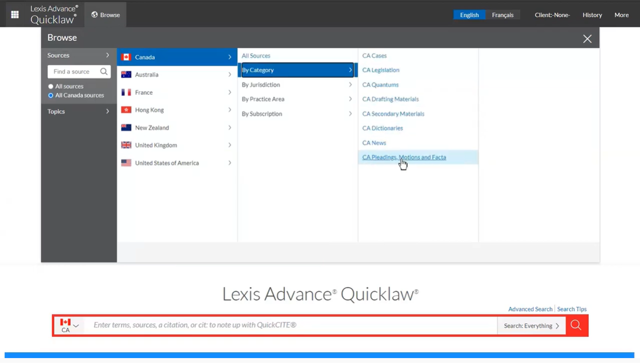This screenshot has width=640, height=364.
Task: Expand the Australia row chevron
Action: coord(230,75)
